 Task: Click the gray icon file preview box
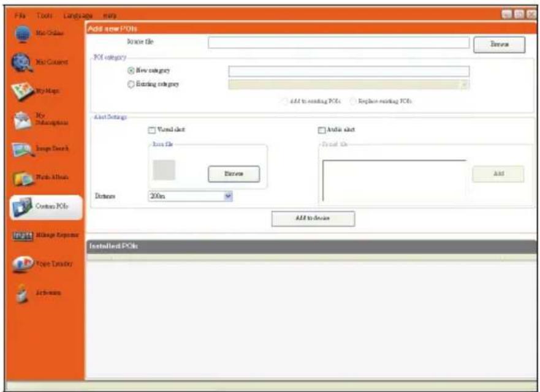[164, 170]
